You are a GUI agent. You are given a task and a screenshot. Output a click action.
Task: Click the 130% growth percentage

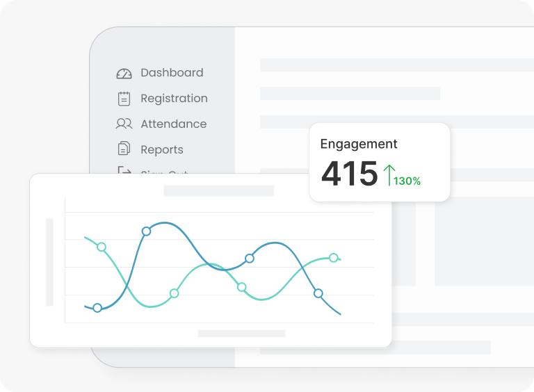pos(407,181)
